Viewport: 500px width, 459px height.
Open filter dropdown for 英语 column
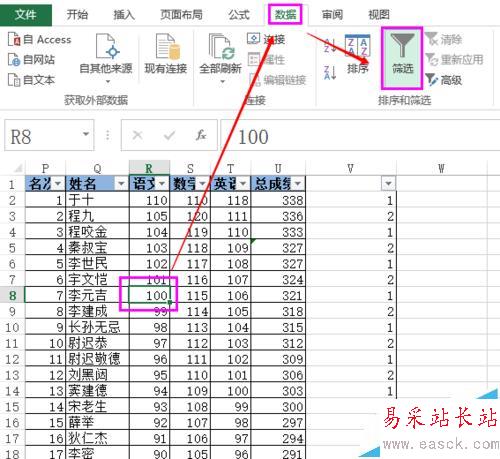243,184
